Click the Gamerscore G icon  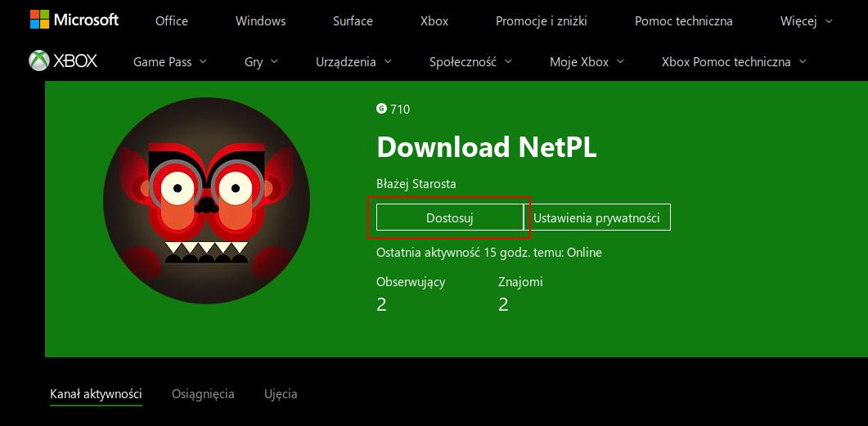pos(381,109)
